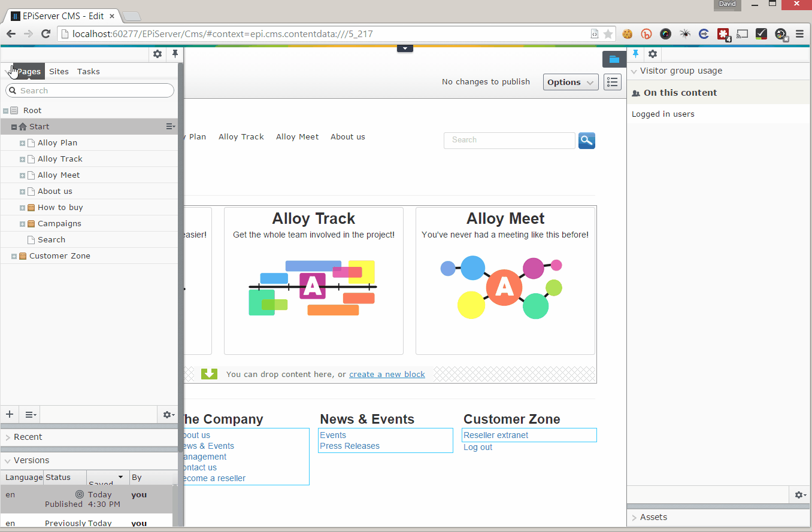Click the Chrome bookmark star icon
Screen dimensions: 812x532
tap(608, 34)
